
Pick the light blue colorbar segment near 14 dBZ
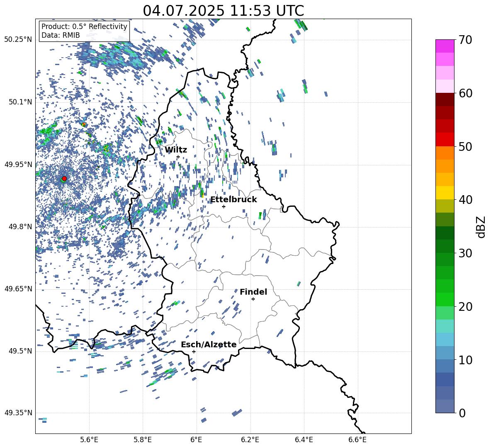coord(445,339)
